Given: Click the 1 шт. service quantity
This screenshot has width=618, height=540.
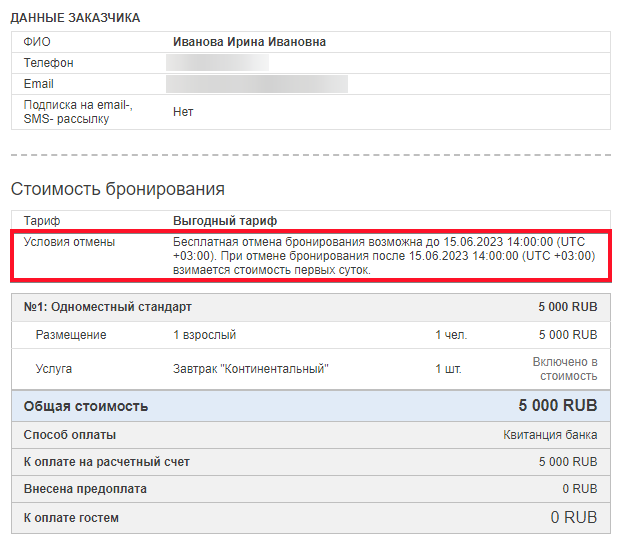Looking at the screenshot, I should point(448,369).
